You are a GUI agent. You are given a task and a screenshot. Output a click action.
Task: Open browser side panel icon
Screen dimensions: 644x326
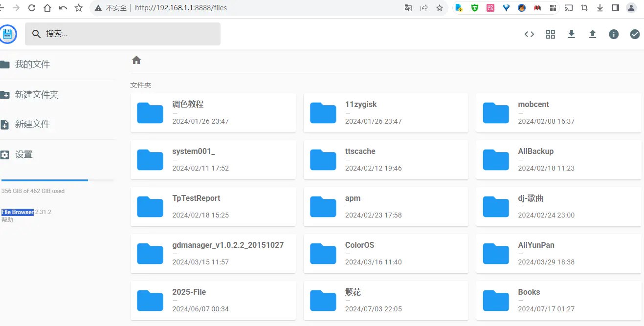[x=616, y=8]
